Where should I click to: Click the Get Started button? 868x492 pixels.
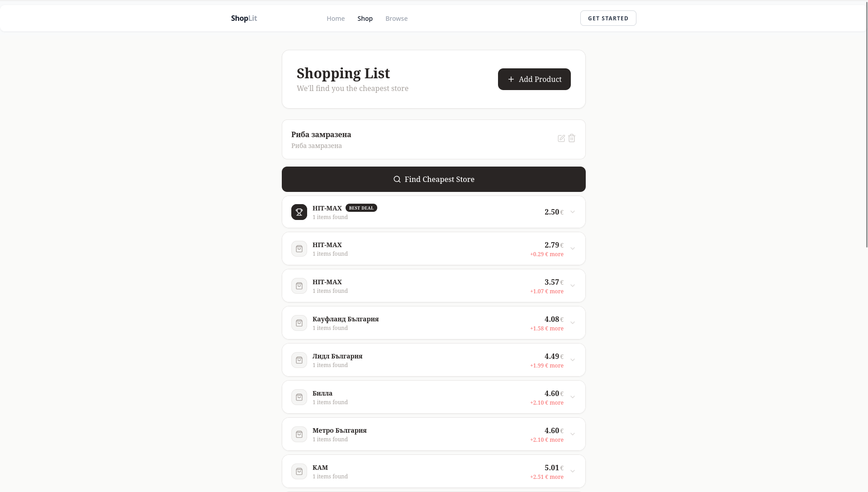click(608, 18)
